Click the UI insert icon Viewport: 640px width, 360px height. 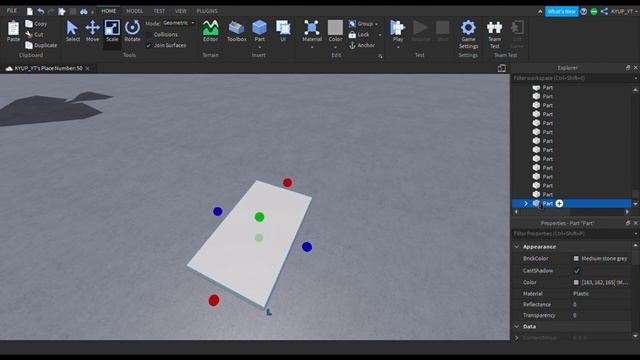(x=283, y=28)
